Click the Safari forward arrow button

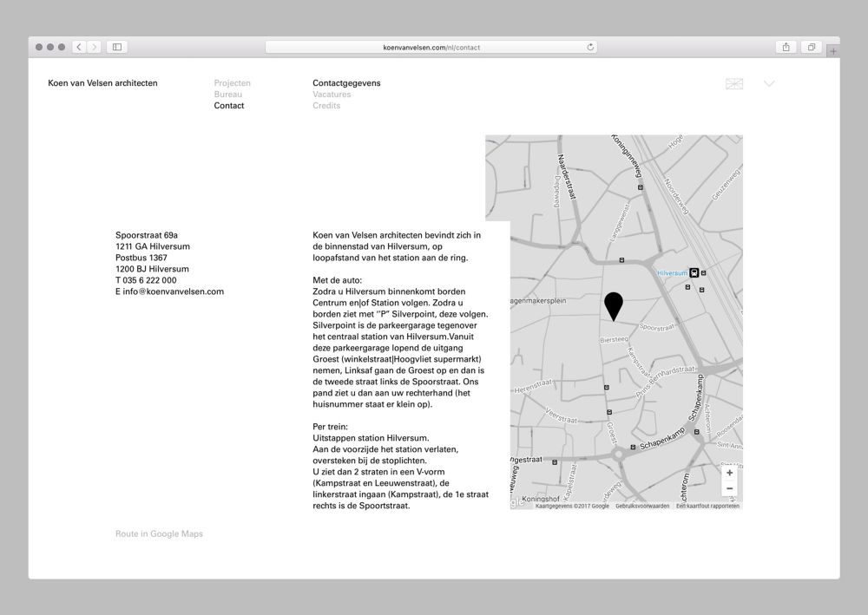94,47
